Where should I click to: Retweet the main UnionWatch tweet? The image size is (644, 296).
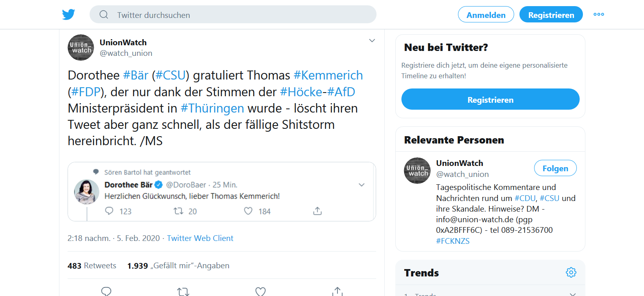[x=183, y=291]
